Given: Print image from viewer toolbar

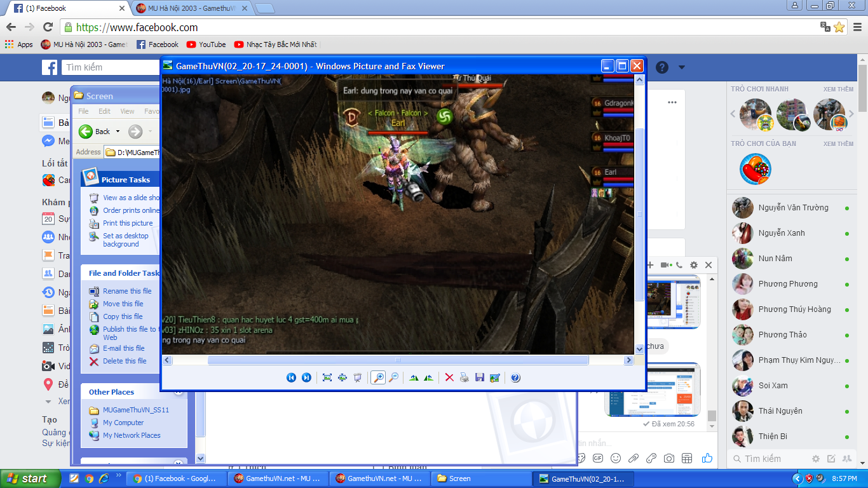Looking at the screenshot, I should coord(465,377).
